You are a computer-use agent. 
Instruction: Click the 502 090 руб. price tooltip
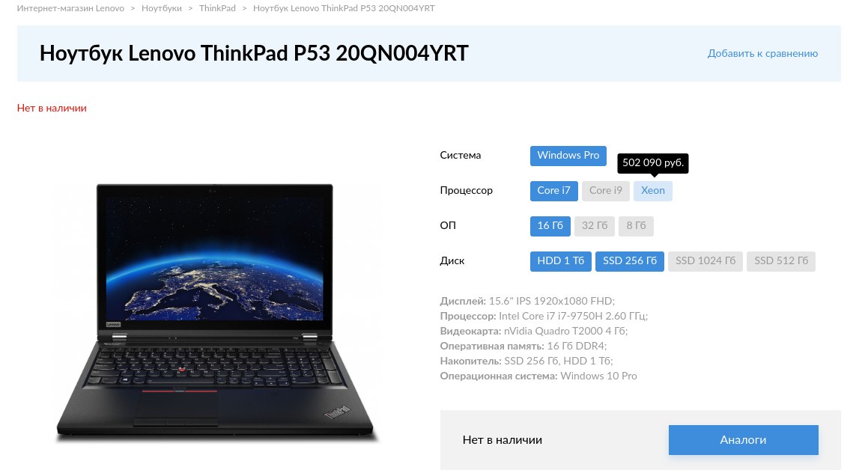coord(652,162)
